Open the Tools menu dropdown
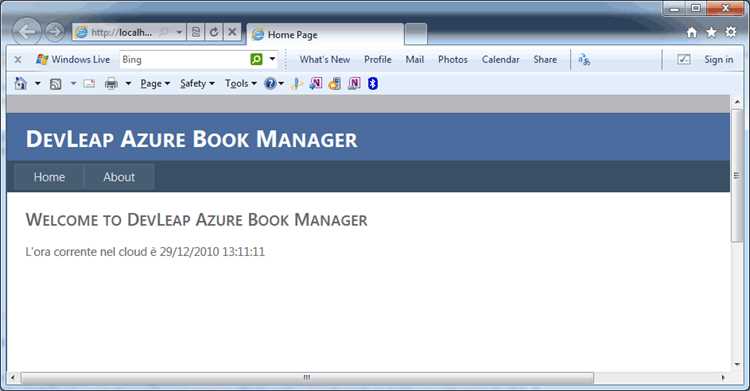The width and height of the screenshot is (750, 391). tap(241, 84)
